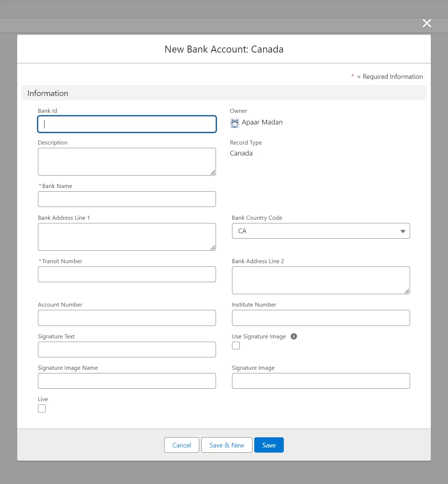
Task: Click the Bank Address Line 2 box
Action: point(321,280)
